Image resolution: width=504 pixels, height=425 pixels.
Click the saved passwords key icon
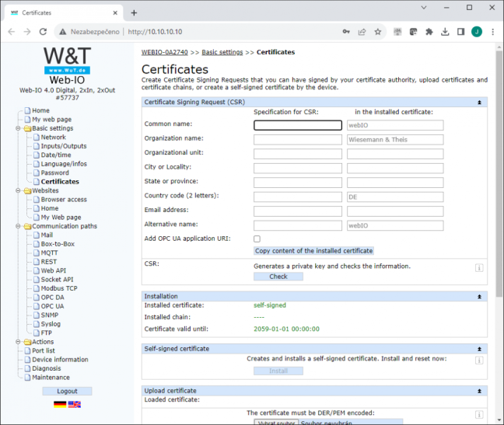tap(346, 32)
